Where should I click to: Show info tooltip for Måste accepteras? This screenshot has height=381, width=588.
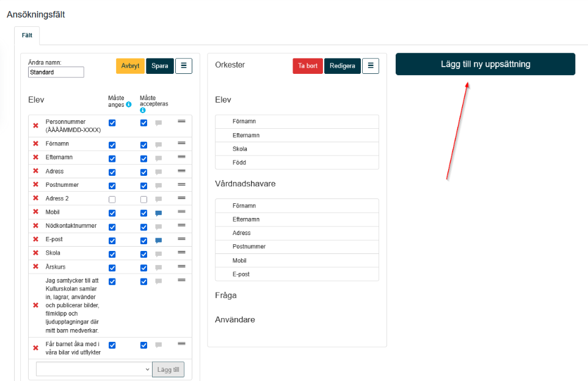point(142,111)
